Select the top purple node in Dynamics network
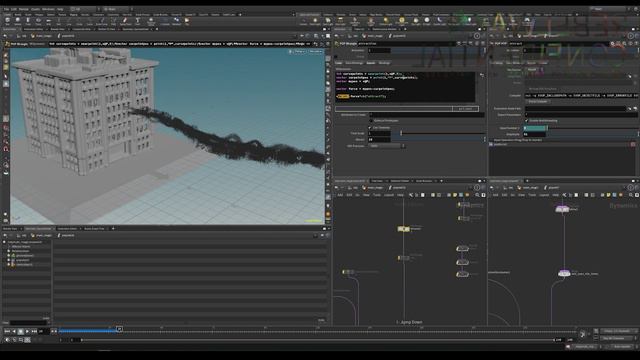 562,209
